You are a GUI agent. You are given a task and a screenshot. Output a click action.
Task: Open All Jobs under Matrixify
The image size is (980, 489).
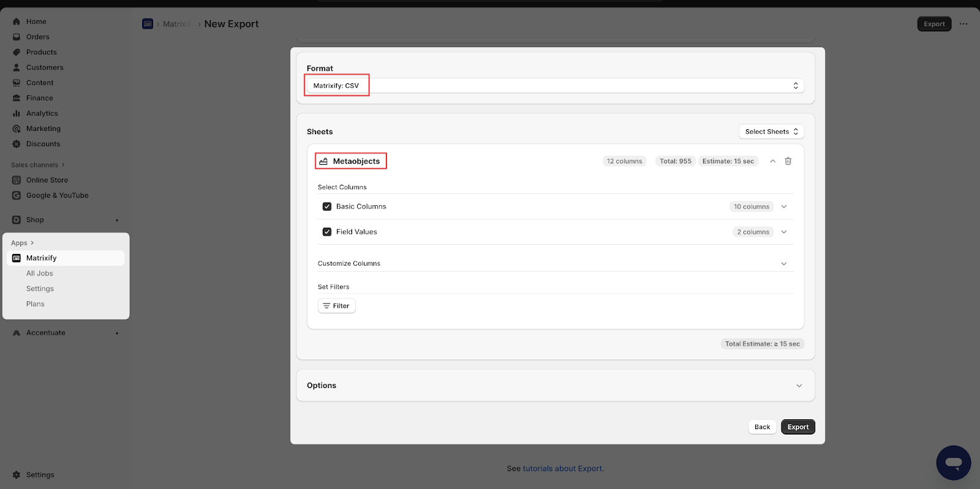coord(39,274)
